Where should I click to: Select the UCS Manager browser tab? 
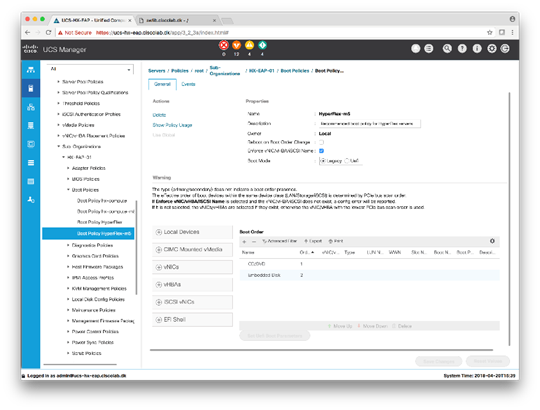(92, 20)
